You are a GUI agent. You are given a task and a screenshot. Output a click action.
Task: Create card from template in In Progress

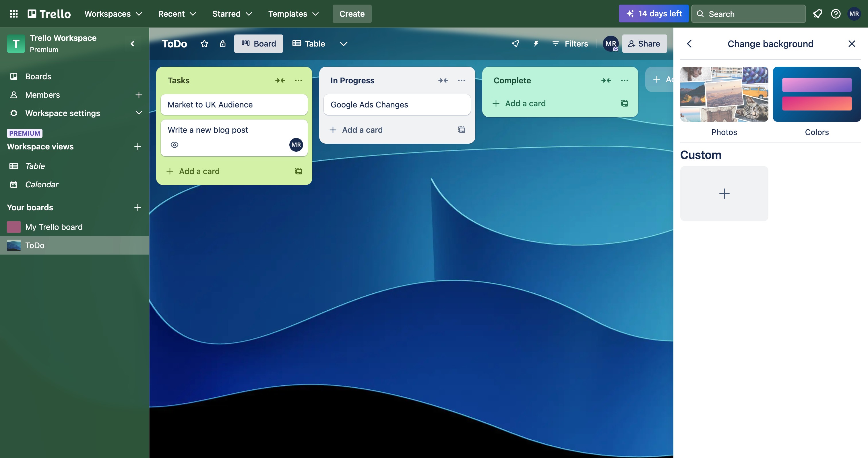click(x=461, y=130)
